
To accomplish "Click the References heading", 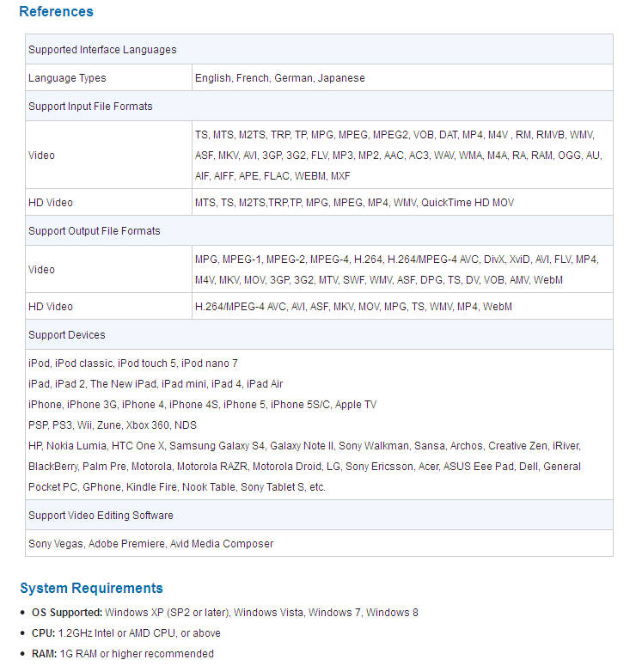I will (56, 11).
